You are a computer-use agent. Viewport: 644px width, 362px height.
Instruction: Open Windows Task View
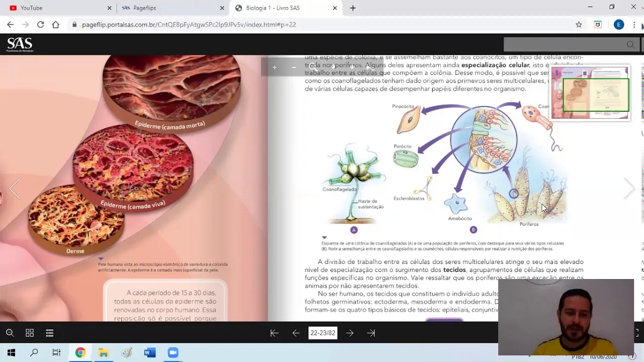(56, 353)
